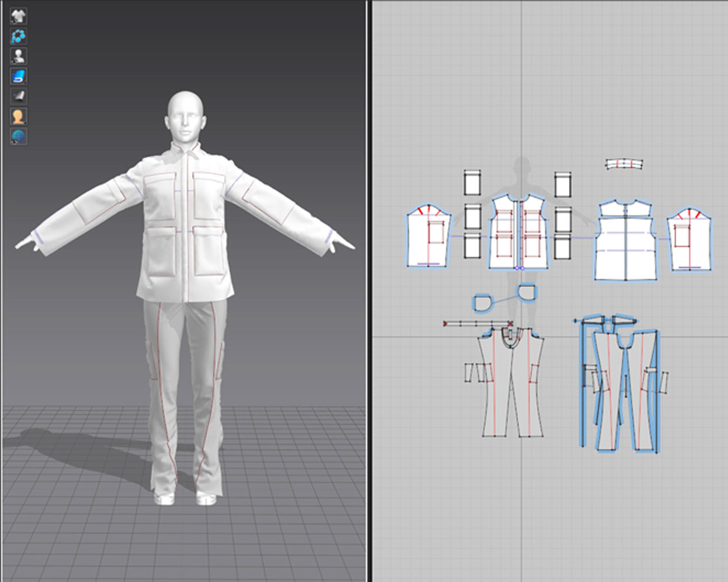The width and height of the screenshot is (728, 582).
Task: Select the collar pattern piece
Action: [624, 164]
